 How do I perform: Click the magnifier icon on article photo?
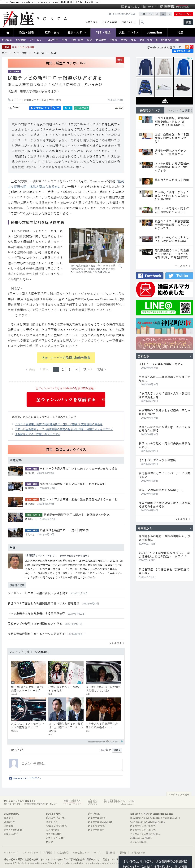(120, 266)
